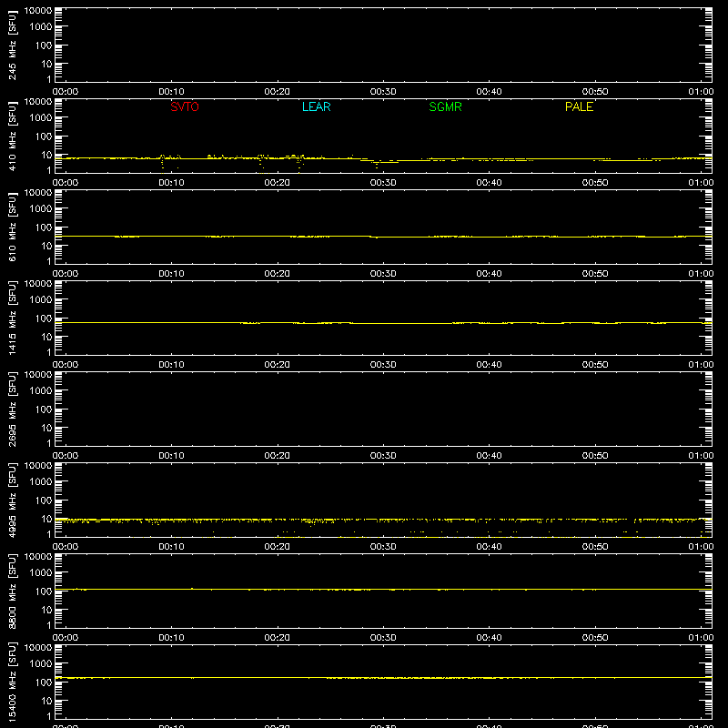Click the 00:20 time label under 2695 MHz panel
This screenshot has height=728, width=728.
tap(278, 456)
